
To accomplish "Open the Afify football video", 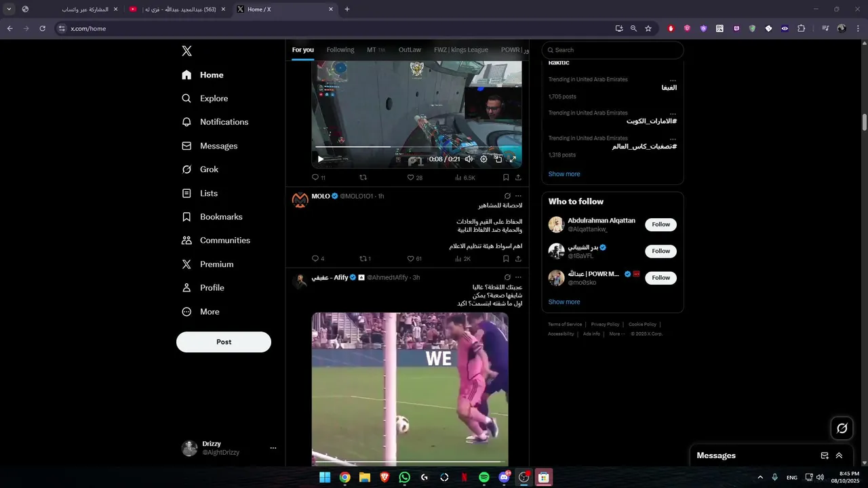I will coord(410,388).
